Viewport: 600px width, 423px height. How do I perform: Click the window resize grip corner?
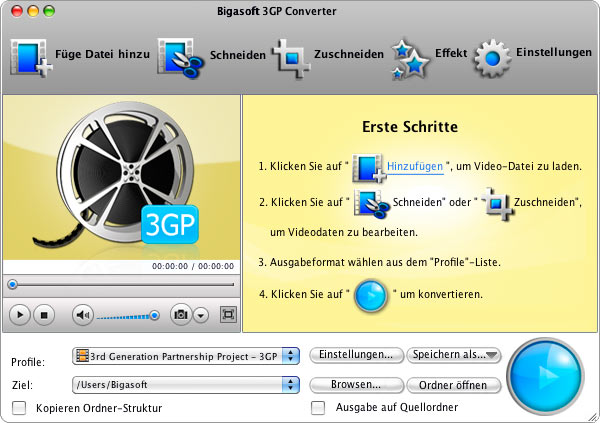[x=592, y=416]
